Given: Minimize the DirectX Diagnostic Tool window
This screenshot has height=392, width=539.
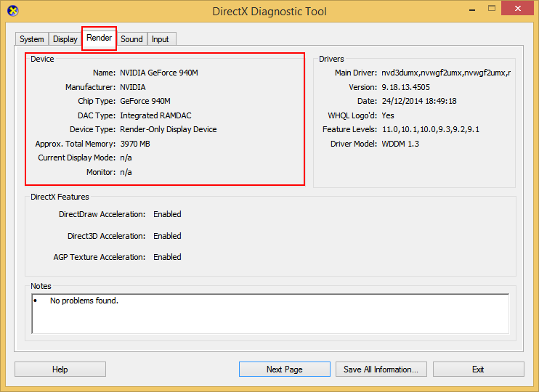Looking at the screenshot, I should pyautogui.click(x=472, y=9).
